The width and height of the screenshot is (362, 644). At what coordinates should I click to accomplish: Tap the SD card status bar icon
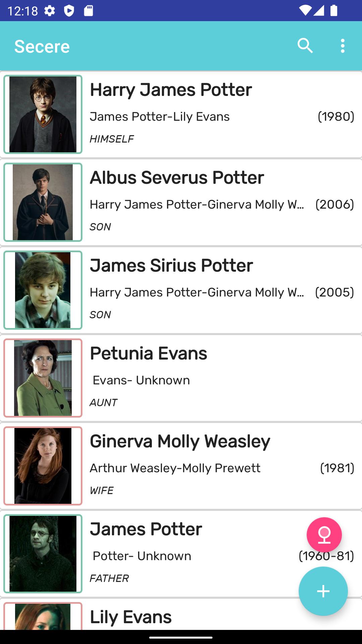coord(88,11)
